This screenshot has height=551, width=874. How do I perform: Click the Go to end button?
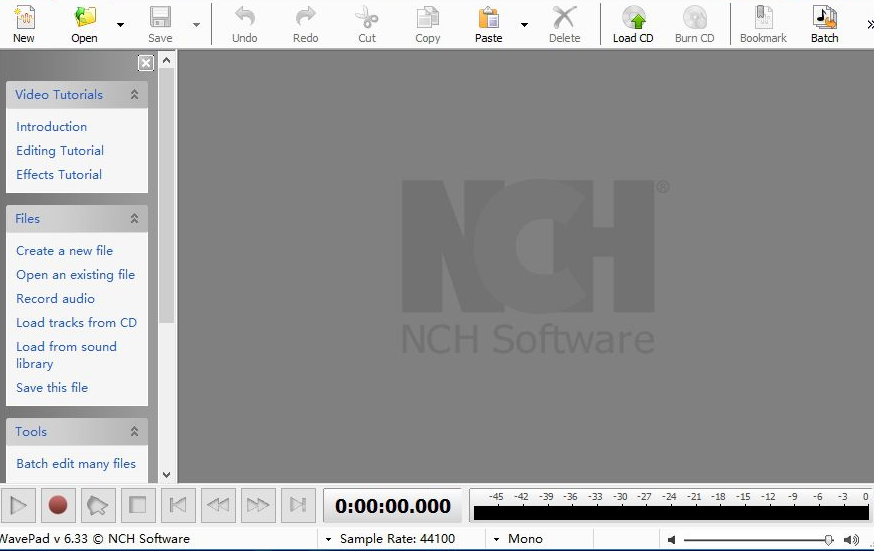(x=298, y=505)
